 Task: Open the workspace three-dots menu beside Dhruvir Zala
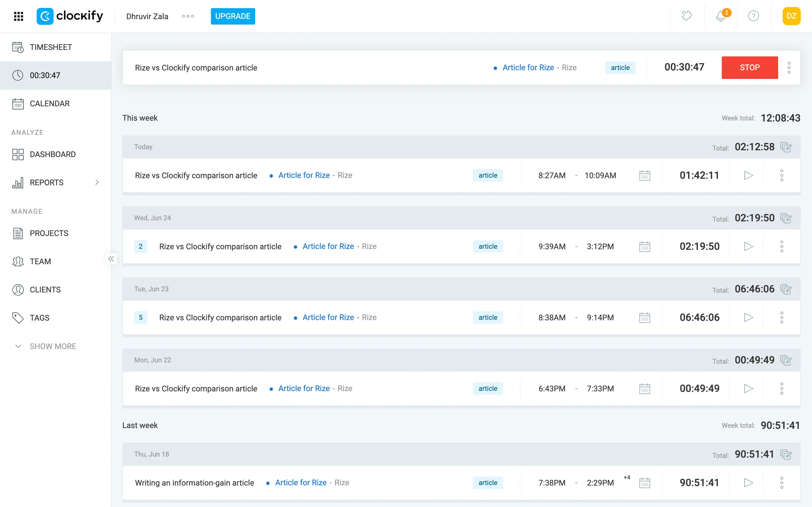[188, 16]
